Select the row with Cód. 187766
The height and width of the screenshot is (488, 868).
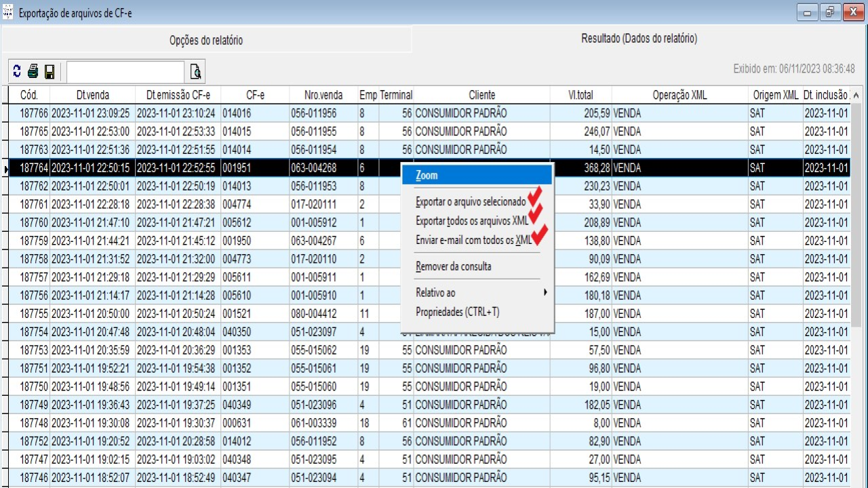point(34,113)
